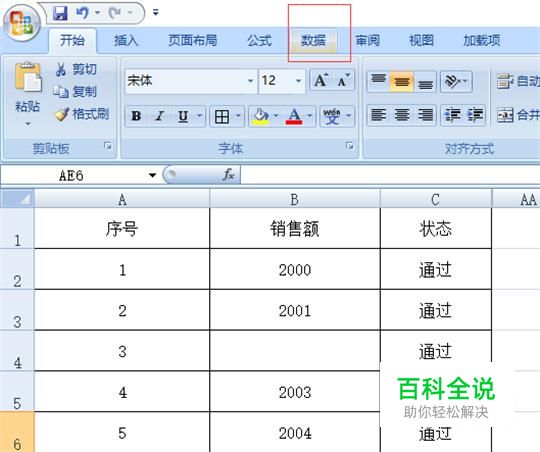Select cell containing 销售额

[x=295, y=228]
